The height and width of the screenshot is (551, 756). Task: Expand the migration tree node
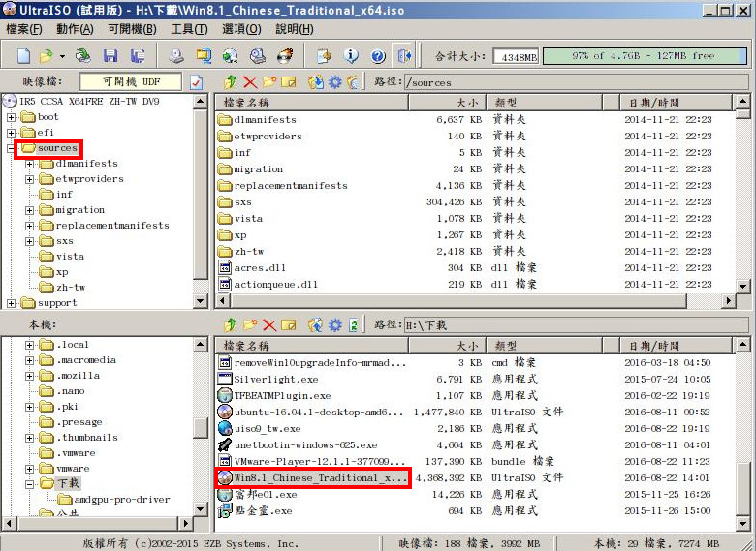pos(30,210)
